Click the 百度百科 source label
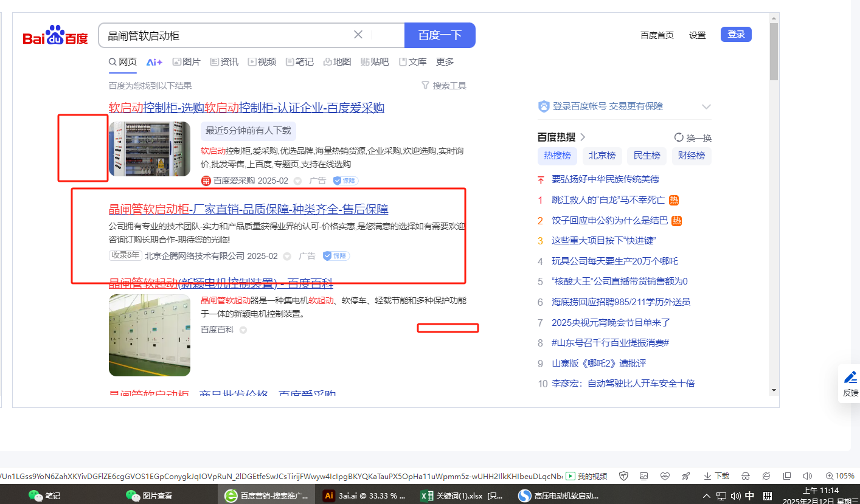This screenshot has width=860, height=504. [x=217, y=330]
